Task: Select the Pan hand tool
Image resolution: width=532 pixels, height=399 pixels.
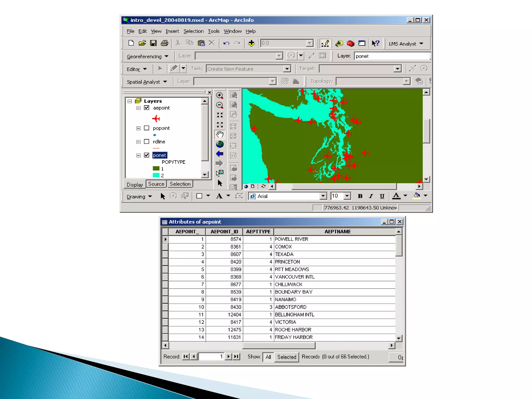Action: (x=220, y=135)
